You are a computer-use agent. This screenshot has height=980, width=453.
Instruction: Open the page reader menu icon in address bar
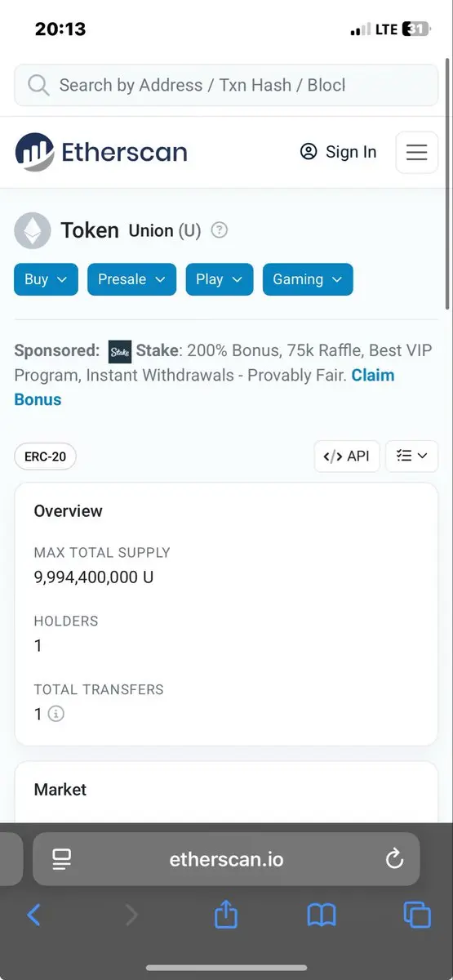click(61, 859)
